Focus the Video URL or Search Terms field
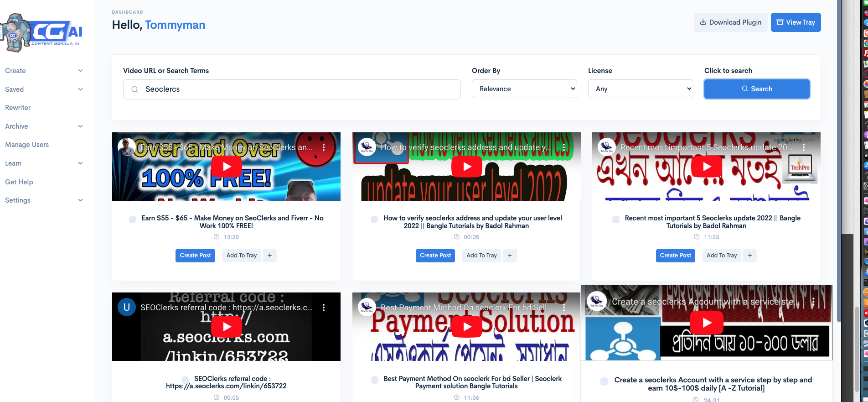This screenshot has height=402, width=868. pyautogui.click(x=292, y=89)
